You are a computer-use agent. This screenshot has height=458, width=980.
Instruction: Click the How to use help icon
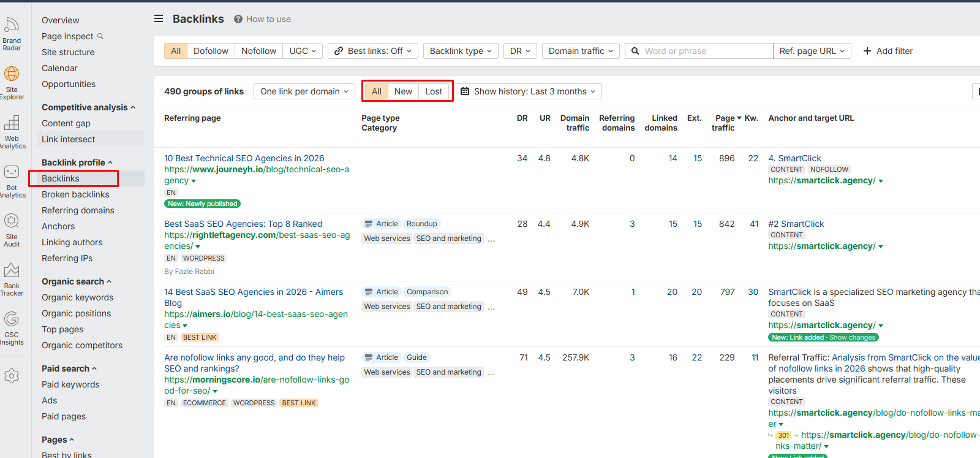tap(238, 19)
